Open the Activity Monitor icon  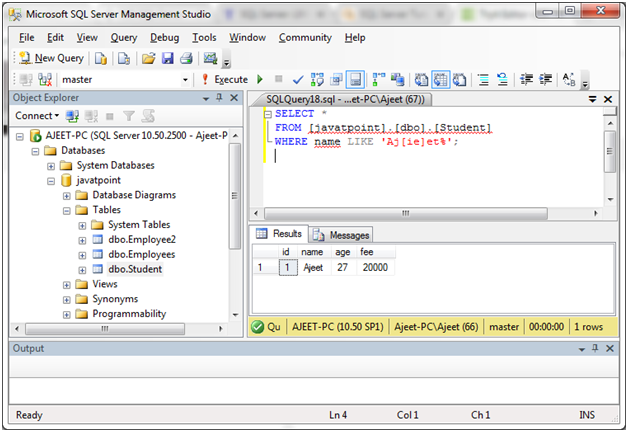pos(210,58)
